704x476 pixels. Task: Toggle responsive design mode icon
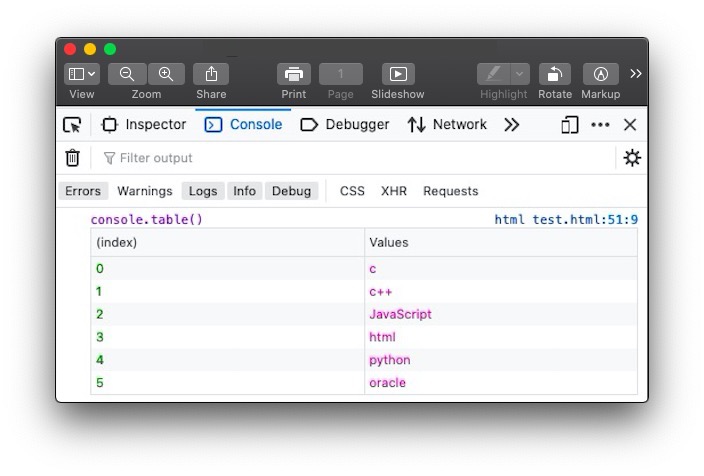tap(570, 125)
